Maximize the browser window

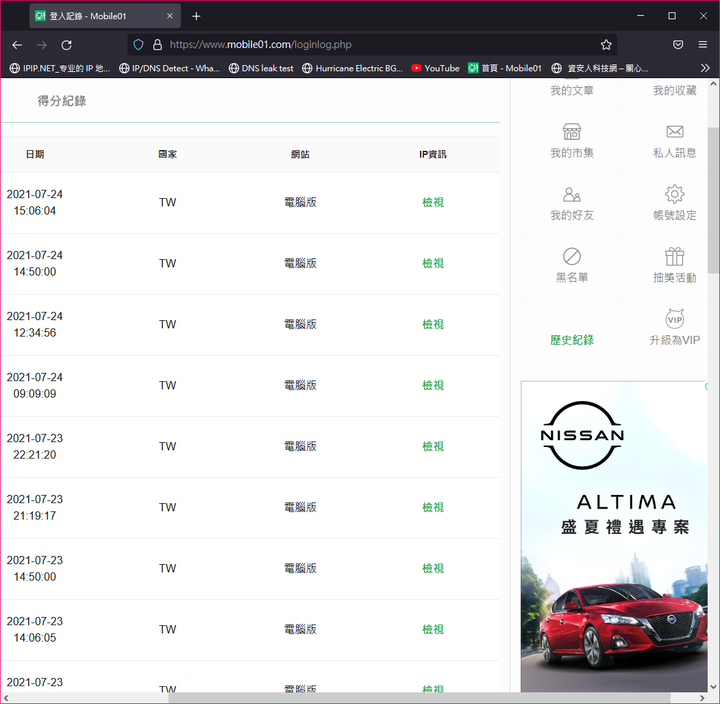[672, 16]
